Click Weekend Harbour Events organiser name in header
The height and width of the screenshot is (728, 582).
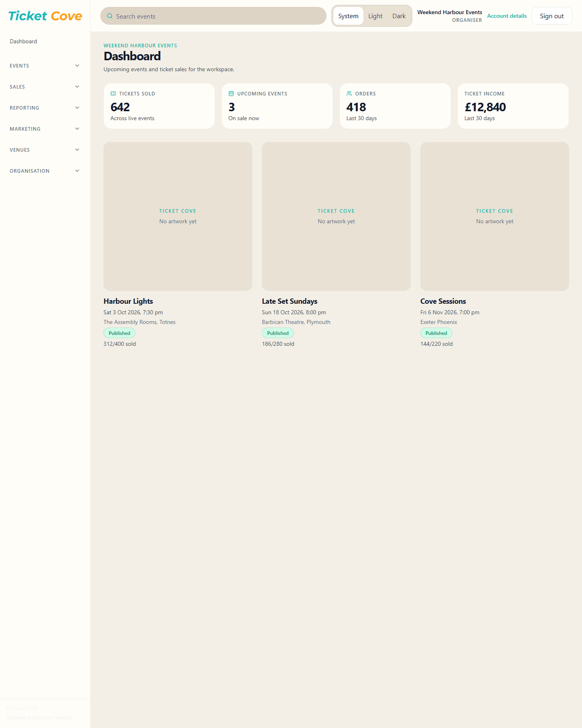449,12
